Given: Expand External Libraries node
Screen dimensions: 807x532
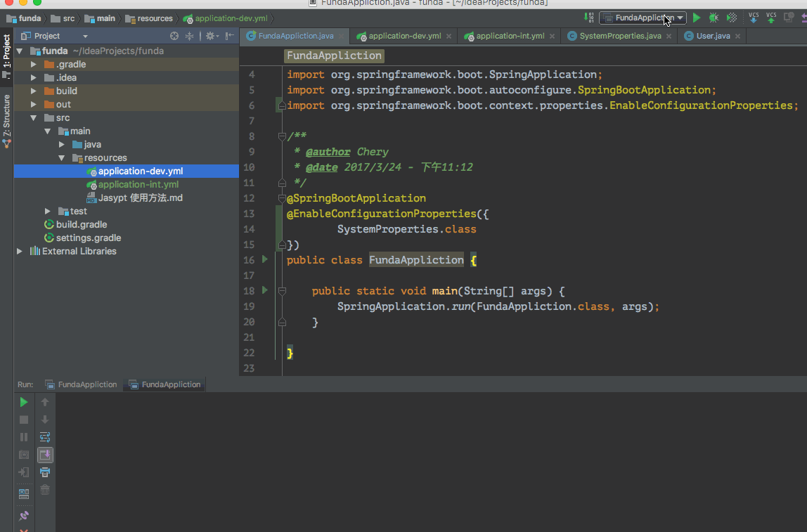Looking at the screenshot, I should pos(20,252).
